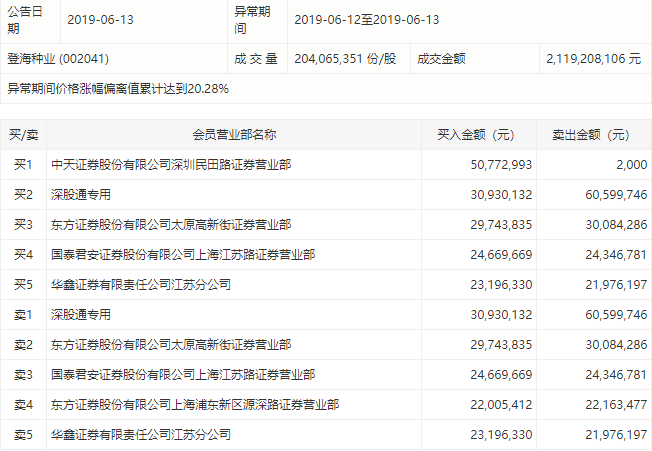Click 国泰君安上海江苏路营业部 in the 卖3 row
Image resolution: width=652 pixels, height=451 pixels.
183,375
